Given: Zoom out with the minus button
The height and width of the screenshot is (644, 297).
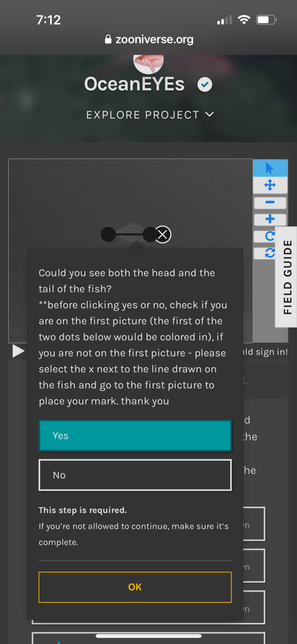Looking at the screenshot, I should coord(270,202).
